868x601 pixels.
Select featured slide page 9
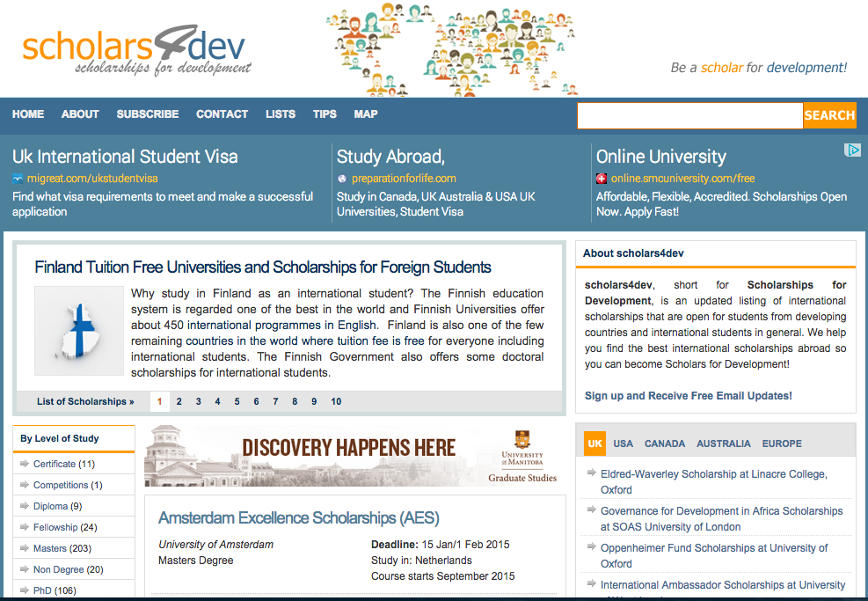[314, 401]
